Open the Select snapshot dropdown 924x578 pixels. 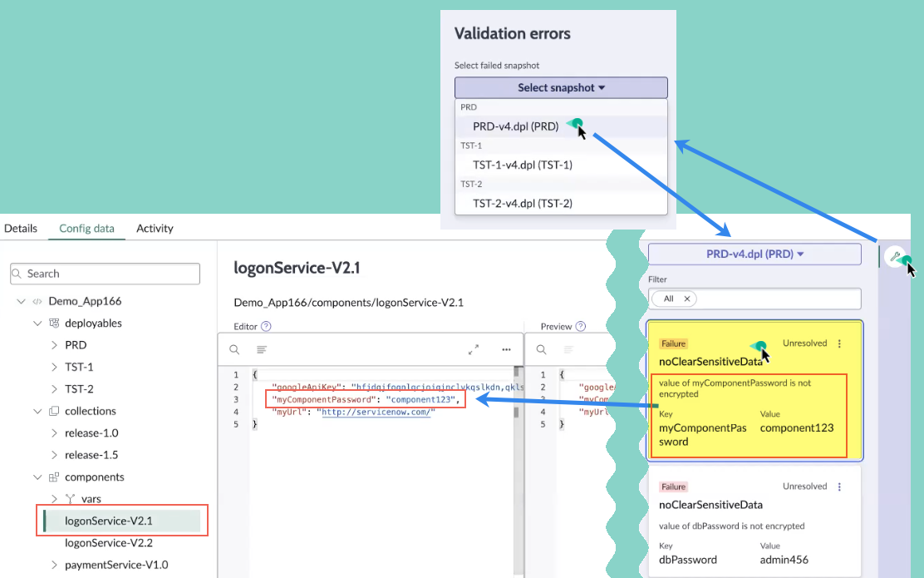tap(560, 88)
